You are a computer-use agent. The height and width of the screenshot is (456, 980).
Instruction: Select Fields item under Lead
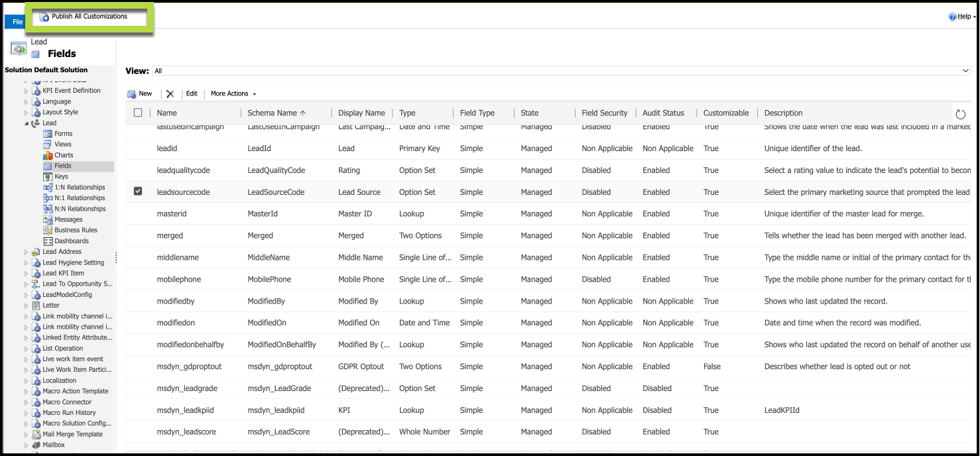[63, 166]
